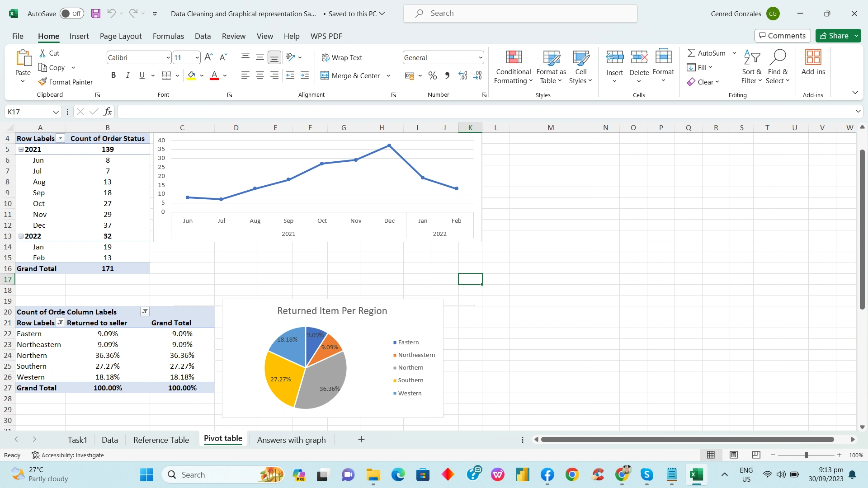Click the Share button

coord(837,35)
